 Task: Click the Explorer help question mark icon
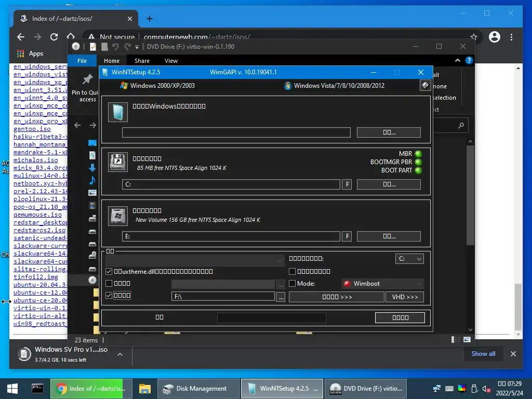click(469, 60)
